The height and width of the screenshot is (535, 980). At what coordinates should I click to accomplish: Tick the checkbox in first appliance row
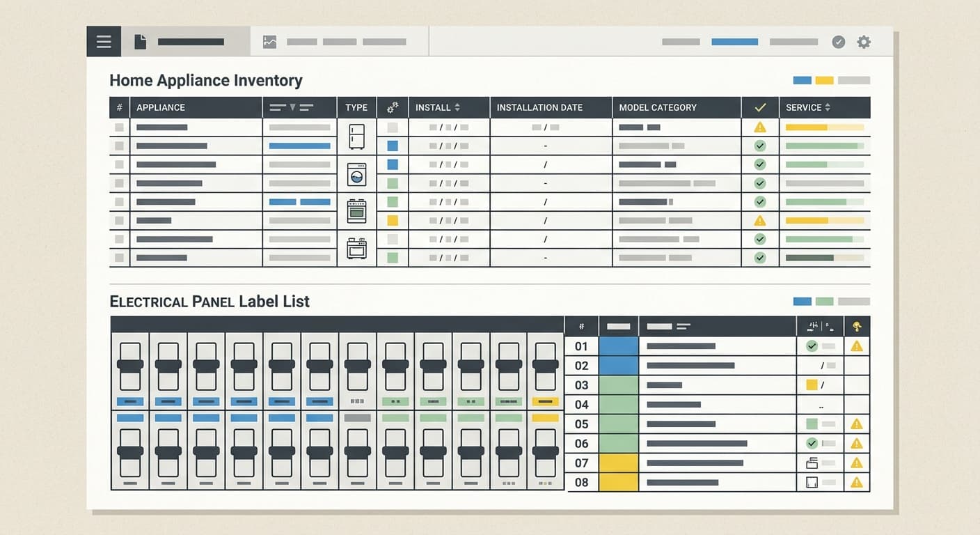[x=119, y=127]
